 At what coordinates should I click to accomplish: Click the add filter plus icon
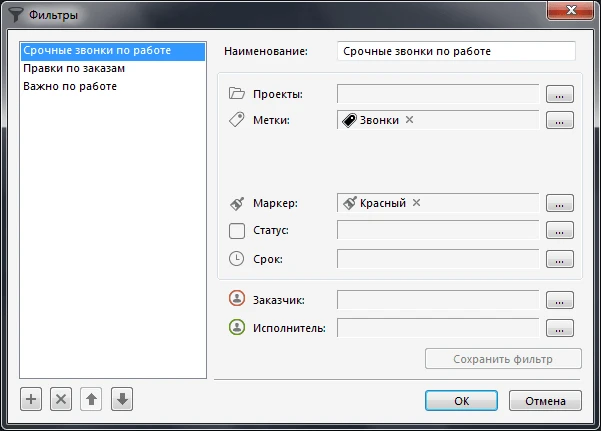[31, 399]
